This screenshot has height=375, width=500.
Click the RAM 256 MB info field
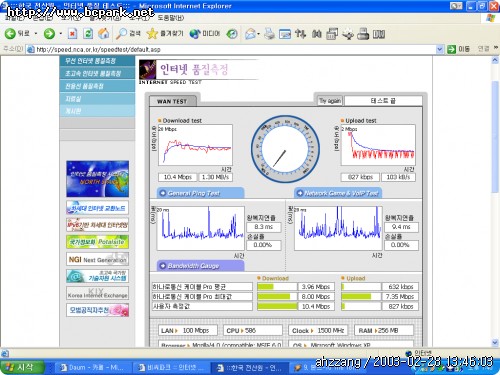coord(384,331)
